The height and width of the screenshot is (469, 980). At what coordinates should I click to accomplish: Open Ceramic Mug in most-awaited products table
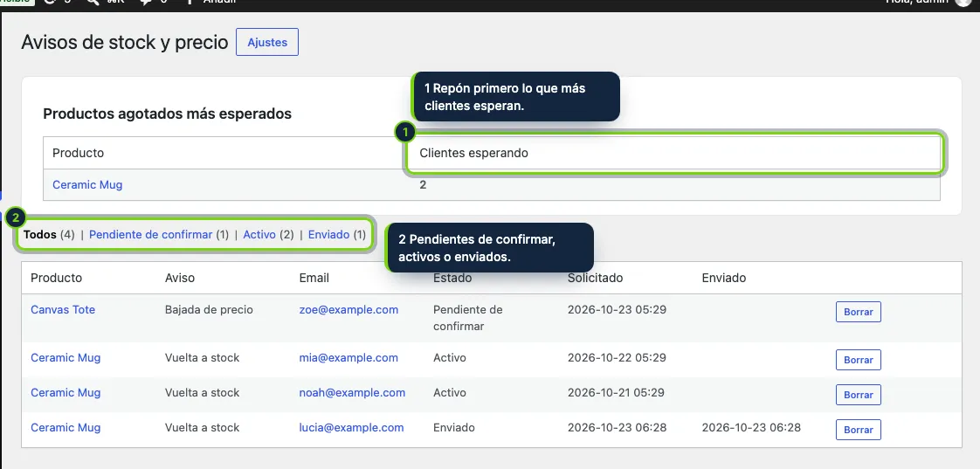87,184
